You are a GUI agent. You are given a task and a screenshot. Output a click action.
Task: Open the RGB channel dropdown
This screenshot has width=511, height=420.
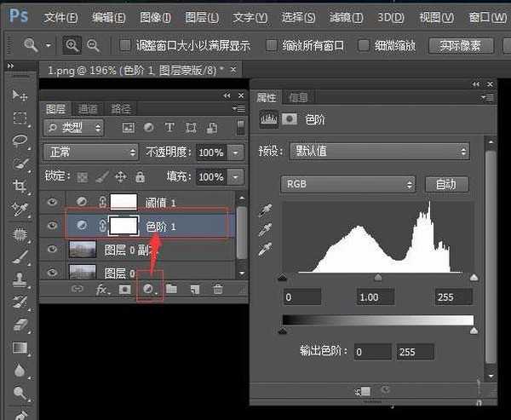pos(347,184)
